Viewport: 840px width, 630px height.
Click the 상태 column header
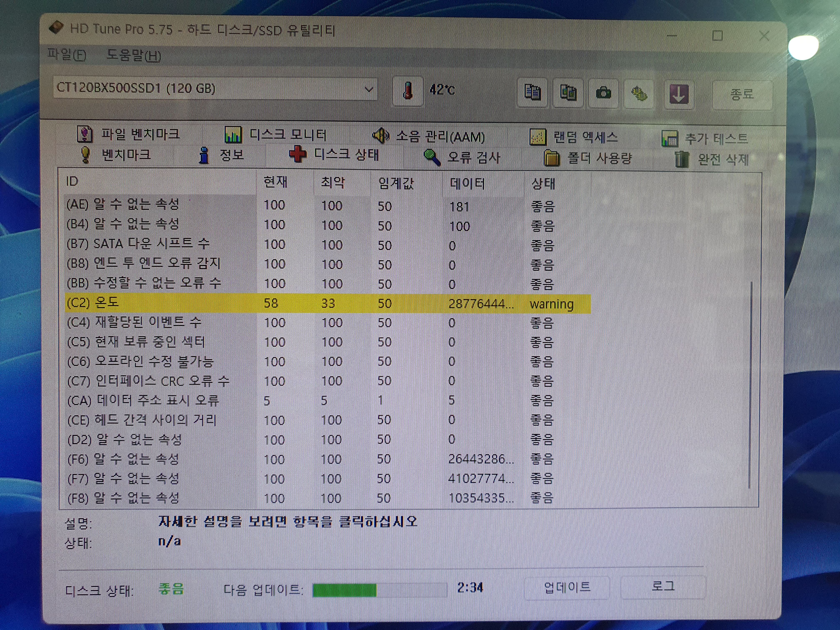(543, 184)
